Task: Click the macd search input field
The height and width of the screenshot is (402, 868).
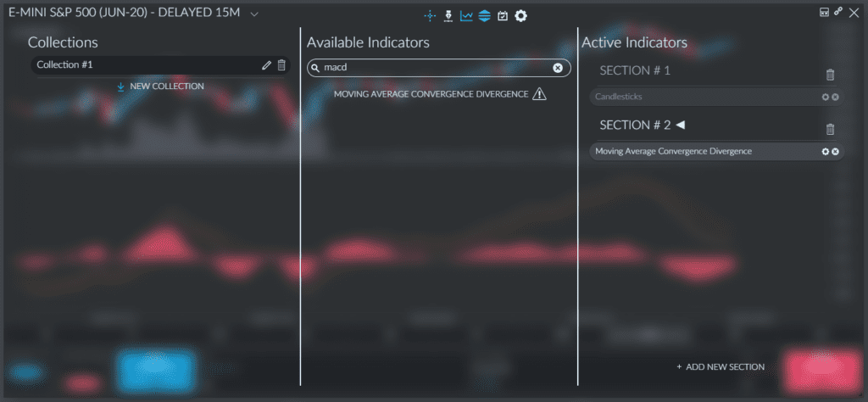Action: (x=438, y=68)
